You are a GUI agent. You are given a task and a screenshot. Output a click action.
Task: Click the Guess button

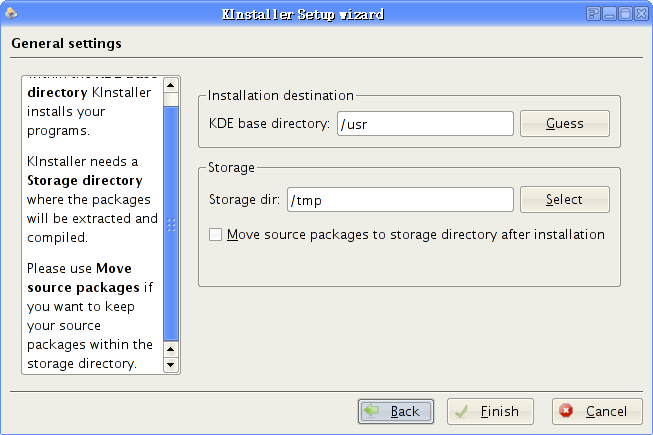click(x=565, y=124)
